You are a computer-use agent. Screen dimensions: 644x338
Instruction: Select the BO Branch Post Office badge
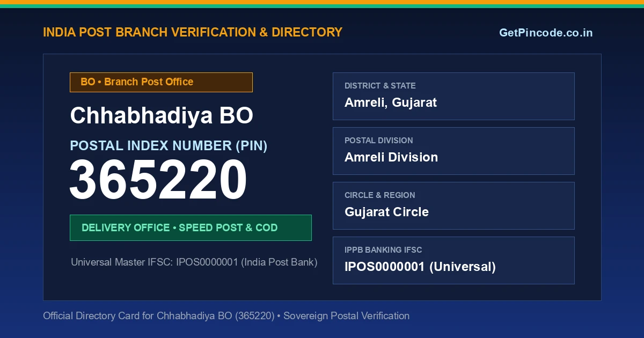[x=161, y=82]
